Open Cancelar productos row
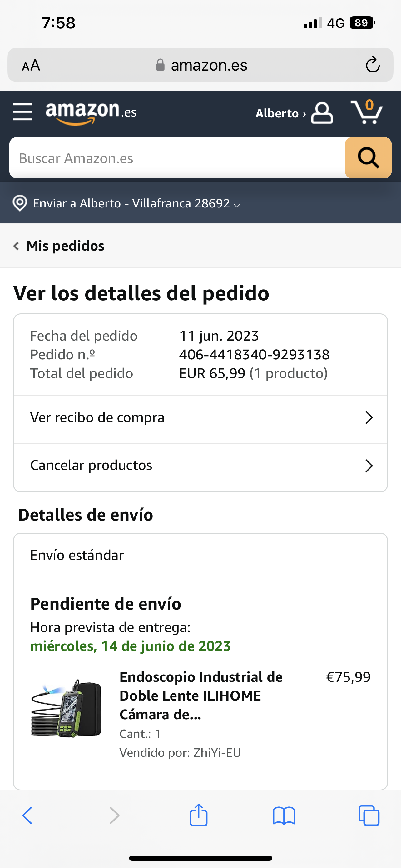 200,466
